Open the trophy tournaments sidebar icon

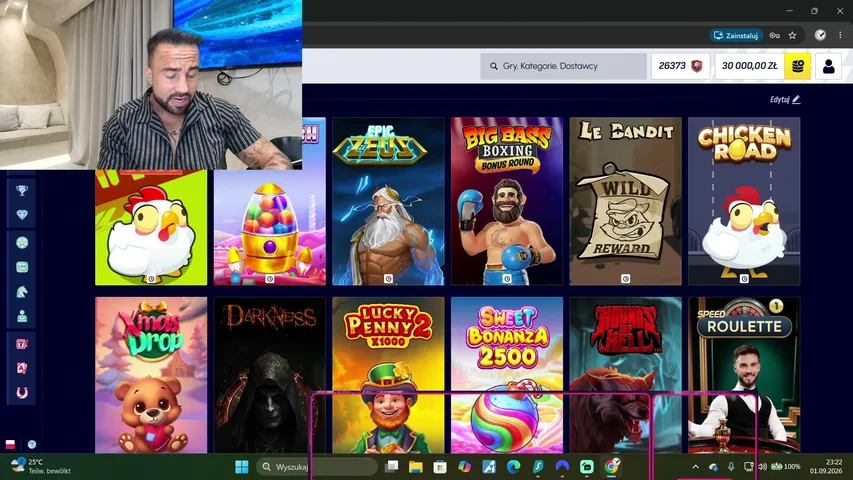(x=22, y=190)
